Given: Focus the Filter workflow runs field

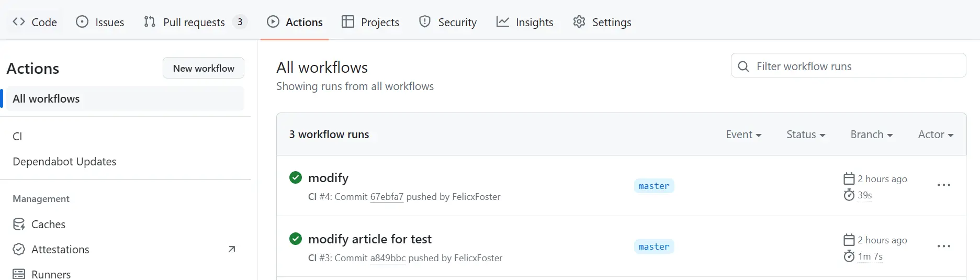Looking at the screenshot, I should [857, 66].
